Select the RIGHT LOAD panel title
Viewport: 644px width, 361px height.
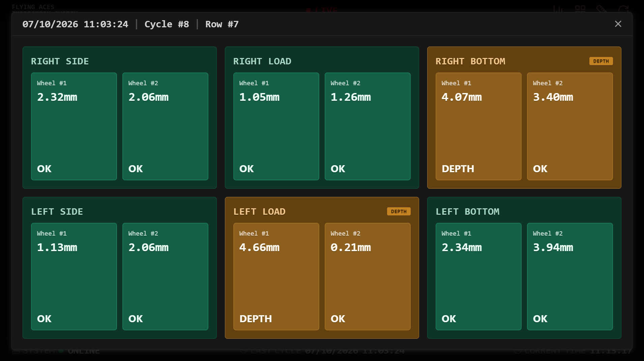point(262,61)
